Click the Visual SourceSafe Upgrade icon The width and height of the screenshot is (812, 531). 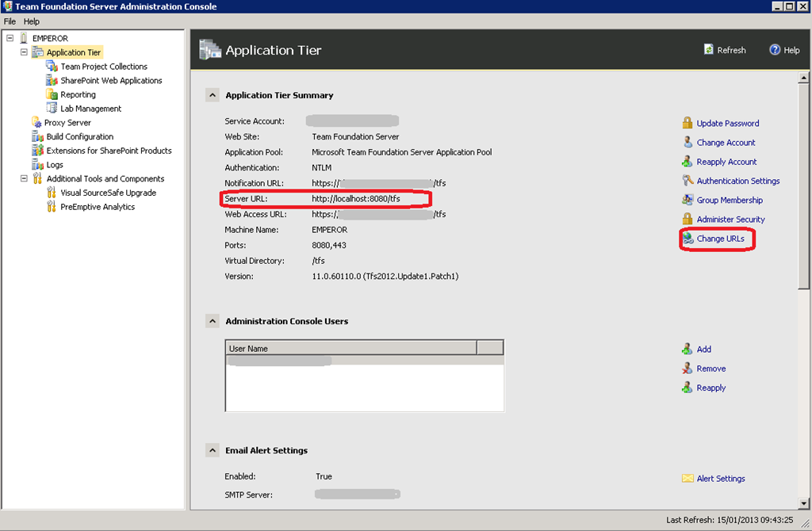coord(52,193)
